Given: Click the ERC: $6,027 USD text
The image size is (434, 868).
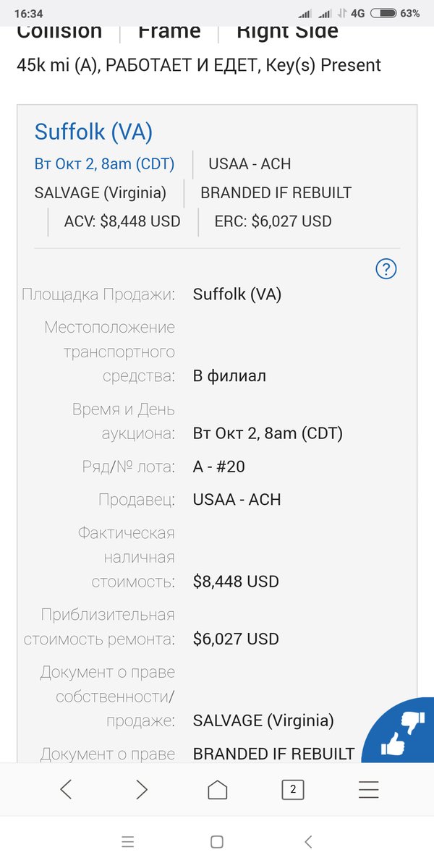Looking at the screenshot, I should pyautogui.click(x=273, y=221).
